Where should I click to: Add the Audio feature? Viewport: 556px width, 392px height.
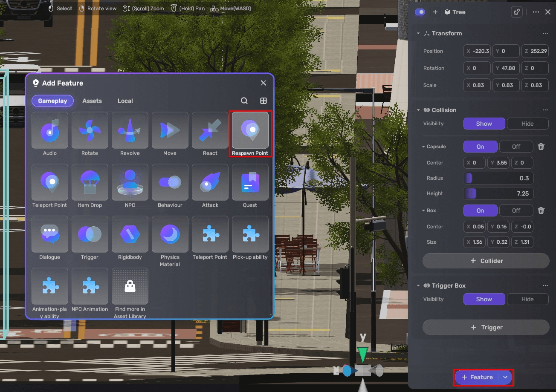pyautogui.click(x=49, y=134)
